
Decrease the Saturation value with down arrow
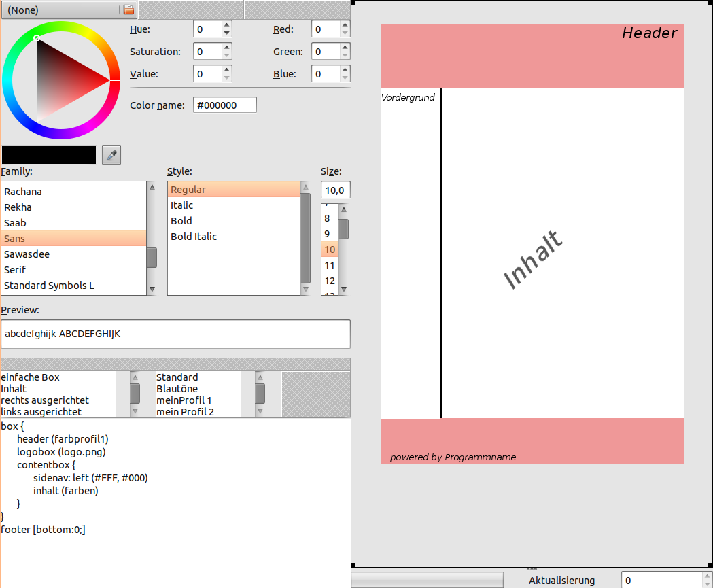[227, 56]
